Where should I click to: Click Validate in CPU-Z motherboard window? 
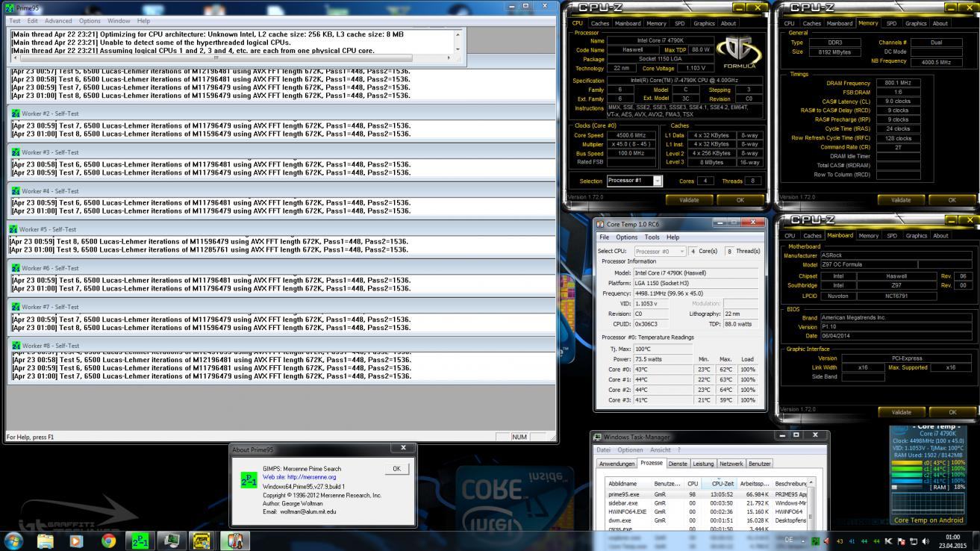point(901,411)
